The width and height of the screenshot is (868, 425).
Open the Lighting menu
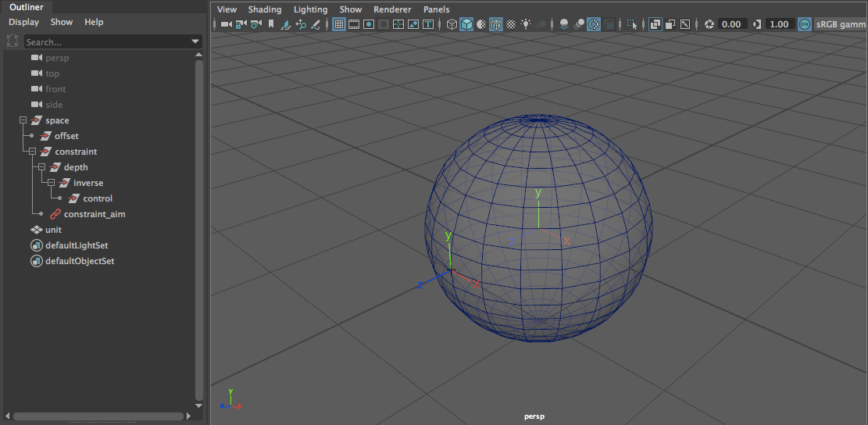coord(310,9)
